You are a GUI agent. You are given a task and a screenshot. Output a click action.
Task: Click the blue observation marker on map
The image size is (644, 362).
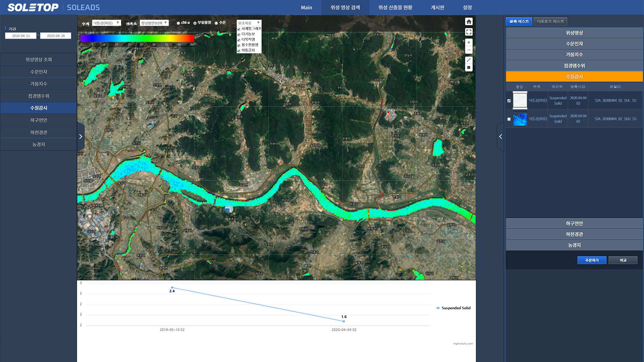(228, 209)
